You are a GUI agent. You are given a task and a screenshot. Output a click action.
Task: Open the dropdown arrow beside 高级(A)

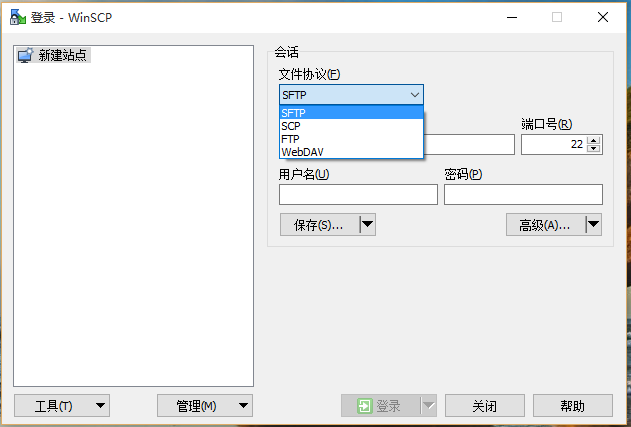click(594, 225)
